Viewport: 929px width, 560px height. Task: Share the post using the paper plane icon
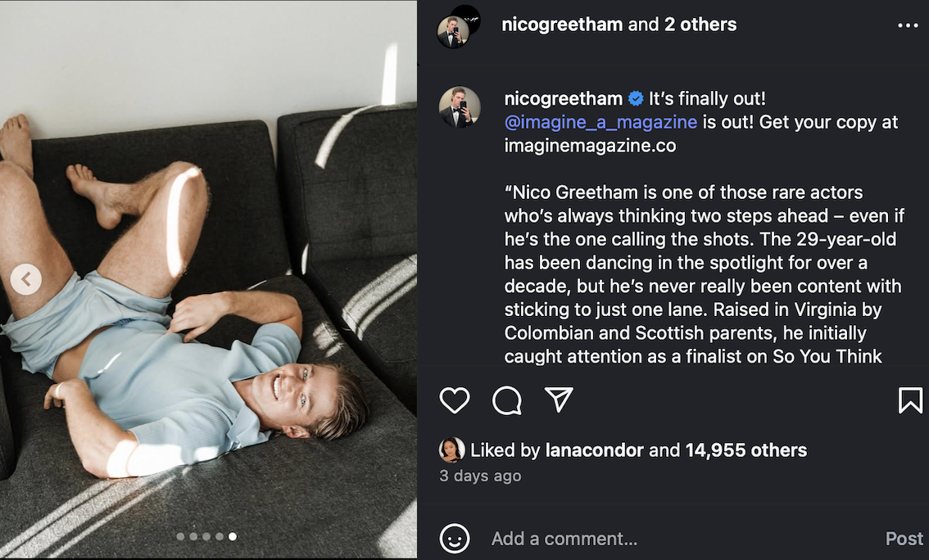559,400
